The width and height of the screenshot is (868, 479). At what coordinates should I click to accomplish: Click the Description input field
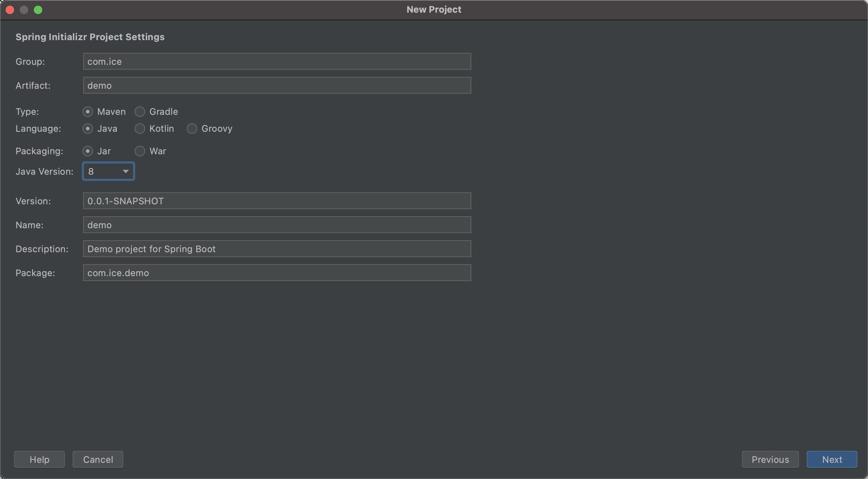point(277,249)
